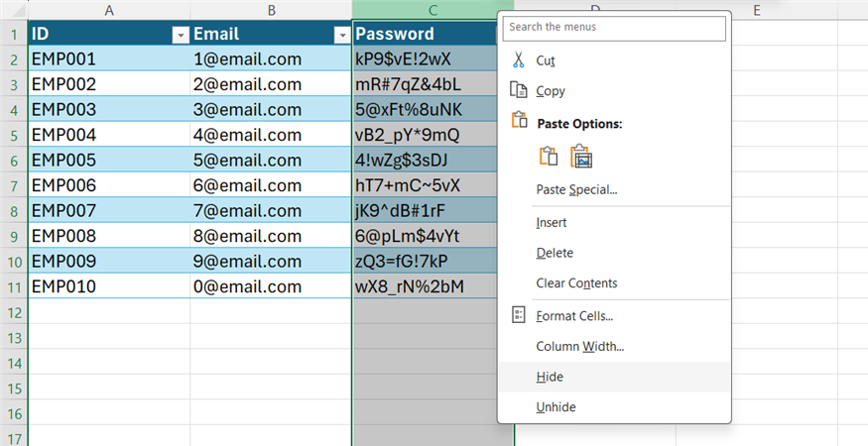
Task: Open Paste Special dialog
Action: click(x=614, y=190)
